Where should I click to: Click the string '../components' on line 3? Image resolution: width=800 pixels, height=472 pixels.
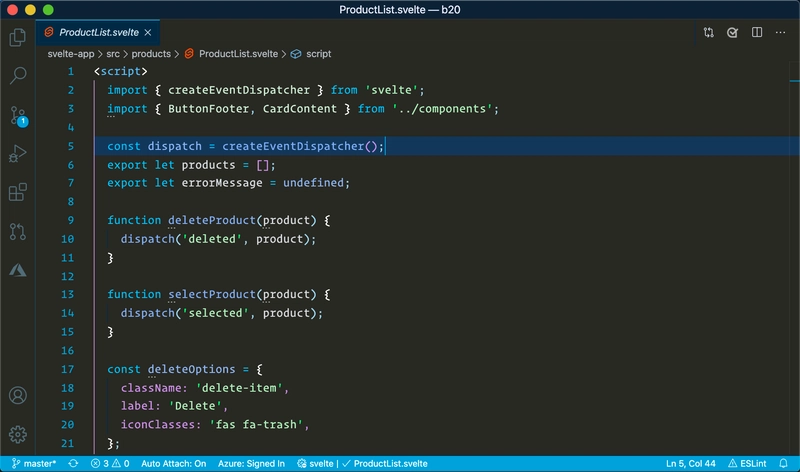[x=442, y=109]
